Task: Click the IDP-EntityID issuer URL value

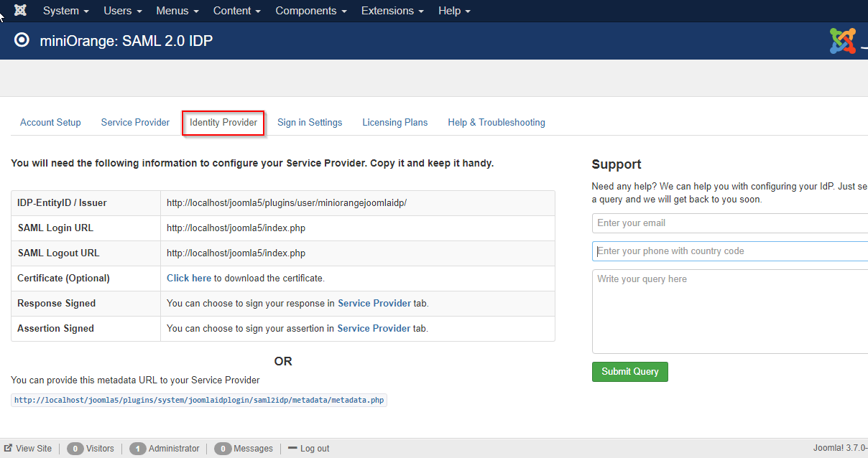Action: (x=287, y=202)
